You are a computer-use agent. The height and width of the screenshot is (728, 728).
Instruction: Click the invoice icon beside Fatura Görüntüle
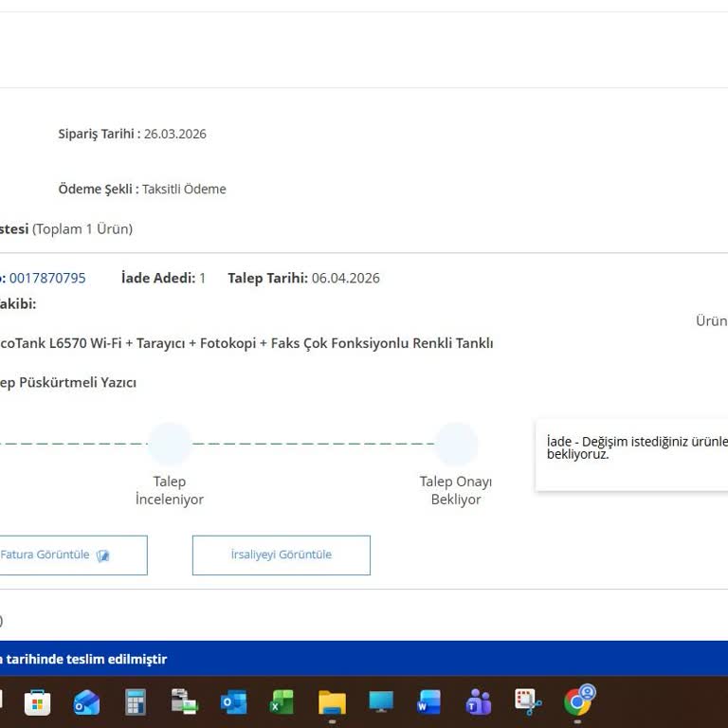coord(102,555)
